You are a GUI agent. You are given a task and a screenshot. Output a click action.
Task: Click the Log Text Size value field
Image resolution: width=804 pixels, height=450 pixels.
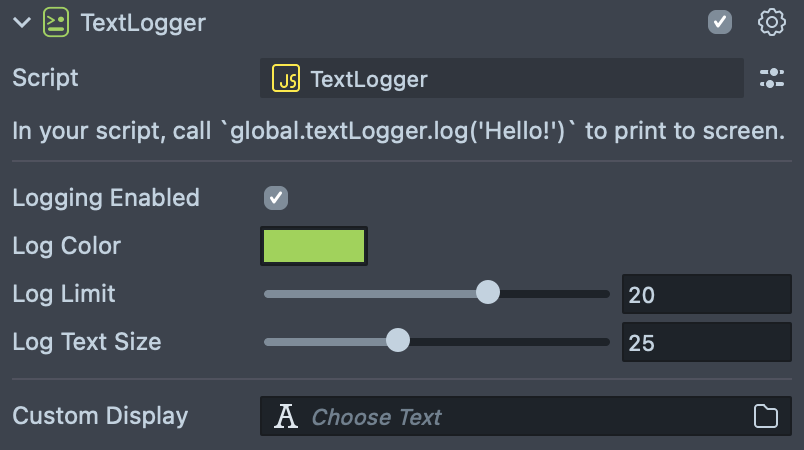point(706,342)
